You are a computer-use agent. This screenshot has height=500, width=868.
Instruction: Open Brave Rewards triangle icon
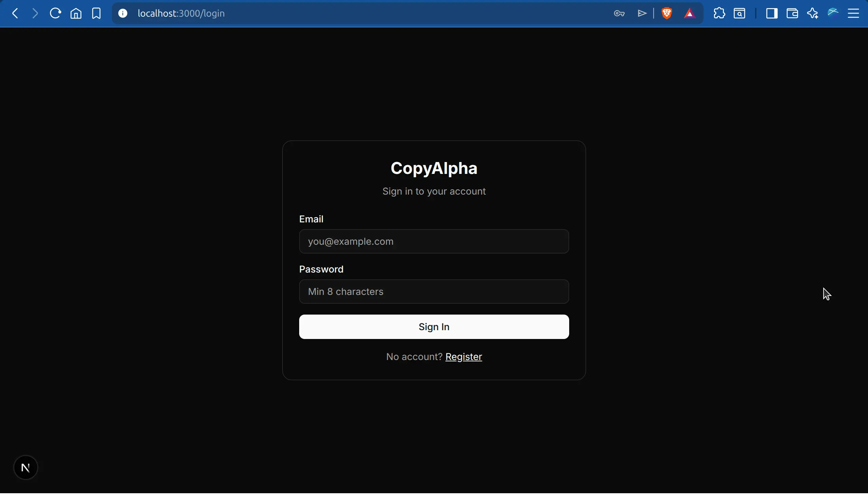690,13
